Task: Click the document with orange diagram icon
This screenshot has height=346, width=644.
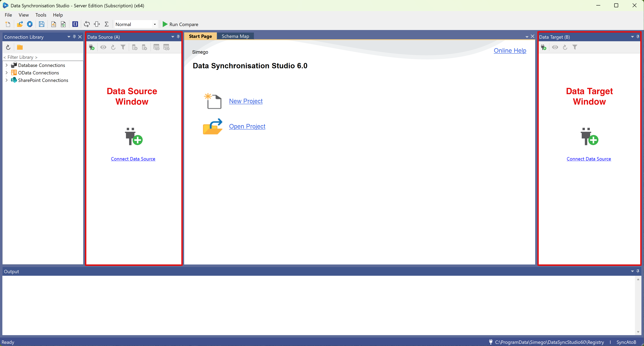Action: click(x=53, y=24)
